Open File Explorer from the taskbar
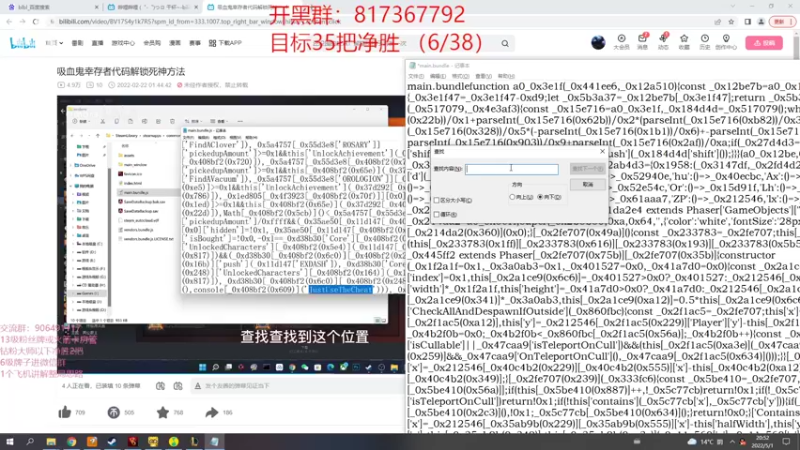Viewport: 800px width, 450px height. (51, 442)
